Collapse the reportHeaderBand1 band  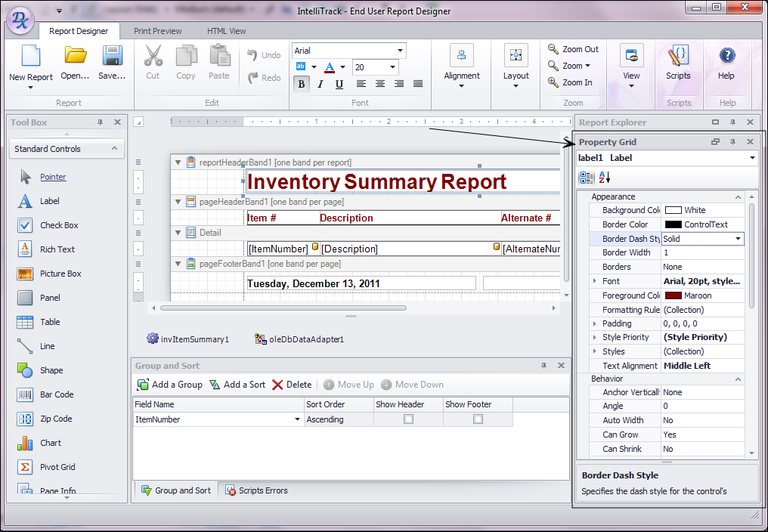[x=178, y=162]
